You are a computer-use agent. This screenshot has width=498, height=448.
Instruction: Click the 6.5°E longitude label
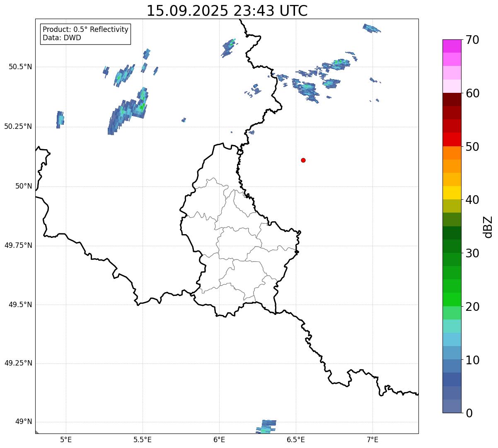296,440
